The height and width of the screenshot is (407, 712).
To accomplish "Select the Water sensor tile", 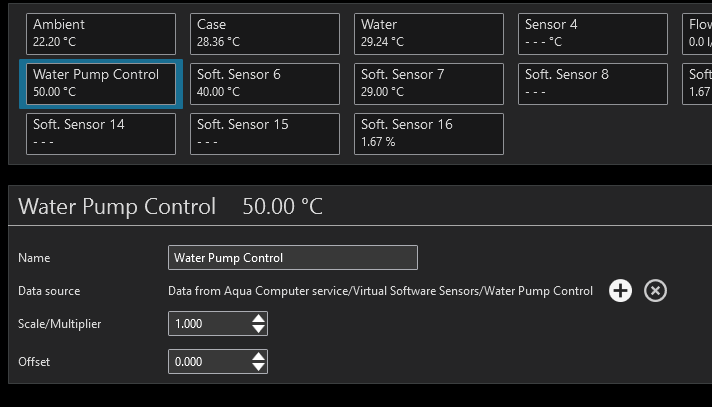I will [x=429, y=33].
